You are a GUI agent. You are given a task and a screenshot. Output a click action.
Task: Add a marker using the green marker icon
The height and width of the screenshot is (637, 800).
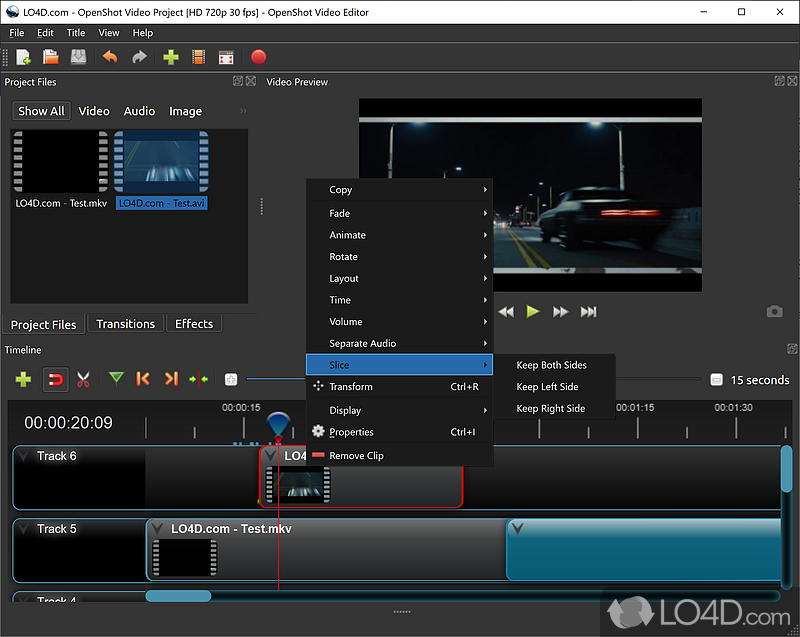(x=115, y=379)
